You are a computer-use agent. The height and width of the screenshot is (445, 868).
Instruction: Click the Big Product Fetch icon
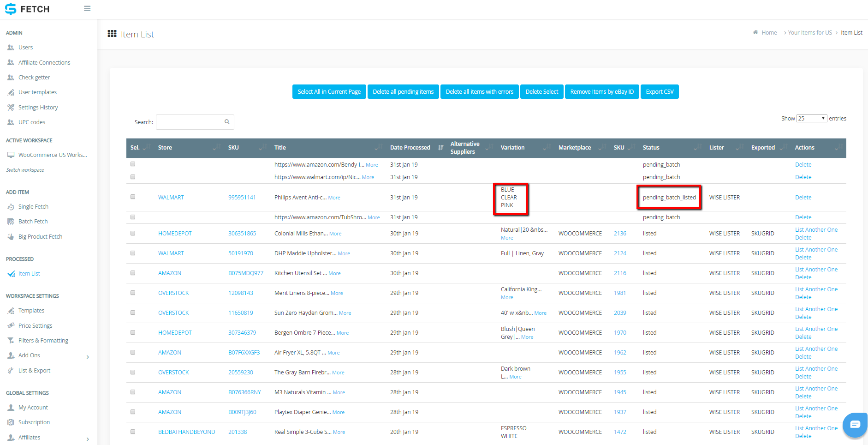point(11,237)
